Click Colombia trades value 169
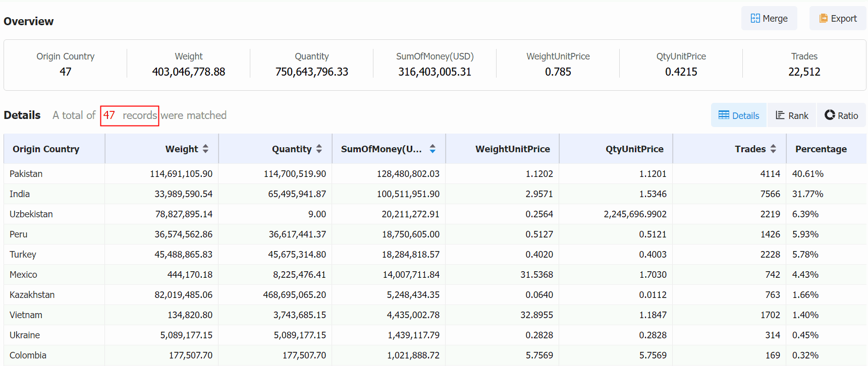 click(x=773, y=355)
